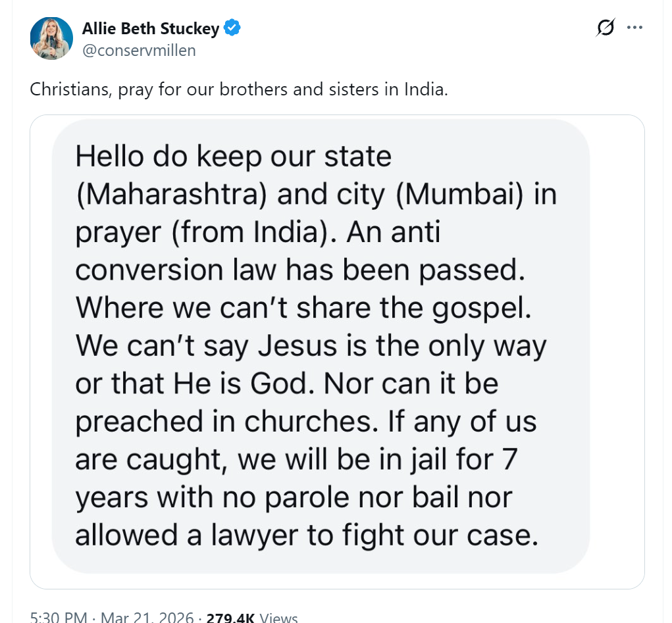The width and height of the screenshot is (672, 623).
Task: Open the @conservmillen handle link
Action: [139, 50]
